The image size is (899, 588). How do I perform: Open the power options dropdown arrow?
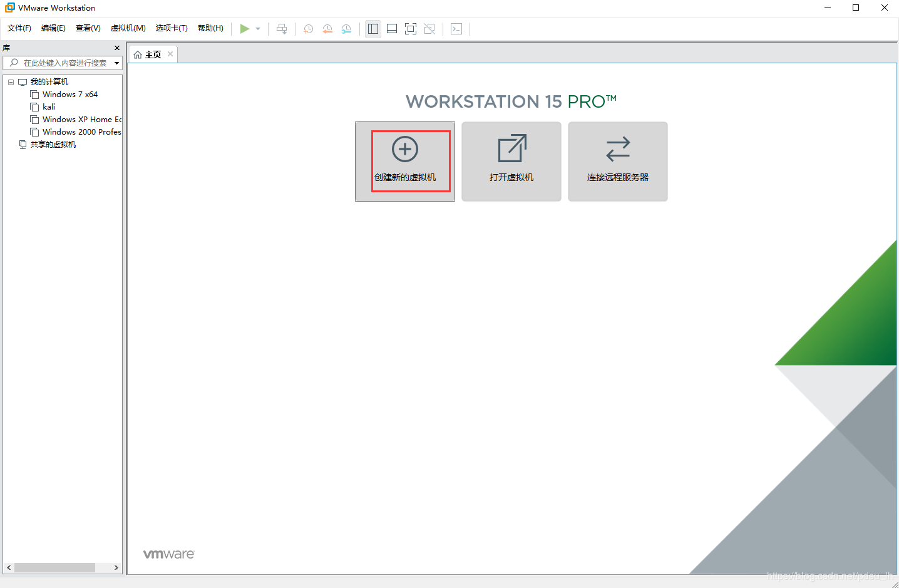click(258, 29)
